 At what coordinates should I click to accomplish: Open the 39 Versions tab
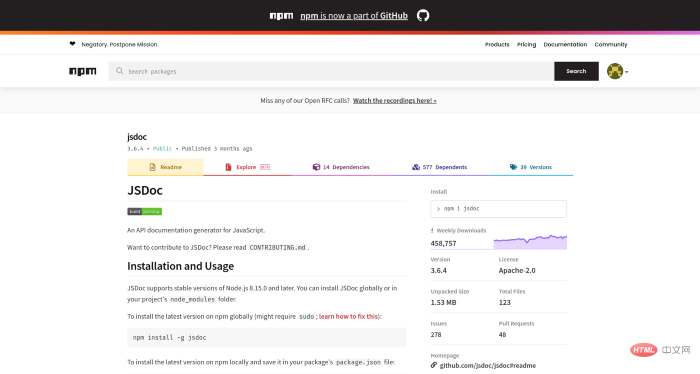pyautogui.click(x=530, y=167)
